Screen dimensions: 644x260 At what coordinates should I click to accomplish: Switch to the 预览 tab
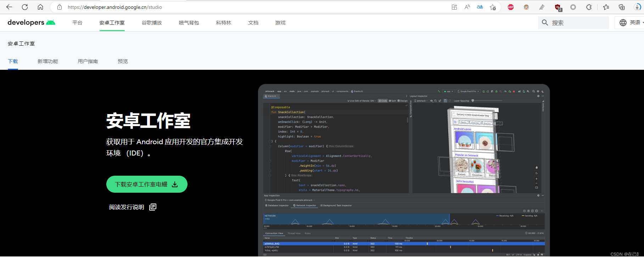tap(123, 61)
